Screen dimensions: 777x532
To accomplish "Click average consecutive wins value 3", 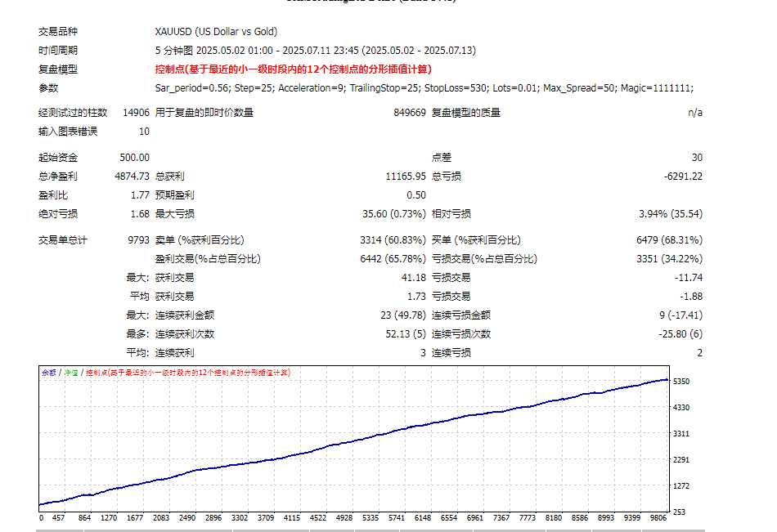I will [423, 353].
